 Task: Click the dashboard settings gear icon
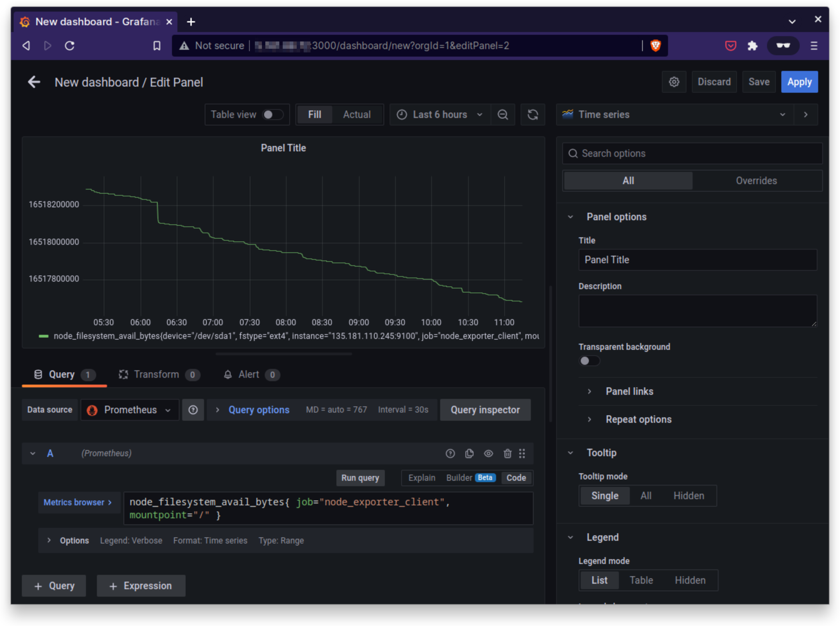[x=674, y=81]
